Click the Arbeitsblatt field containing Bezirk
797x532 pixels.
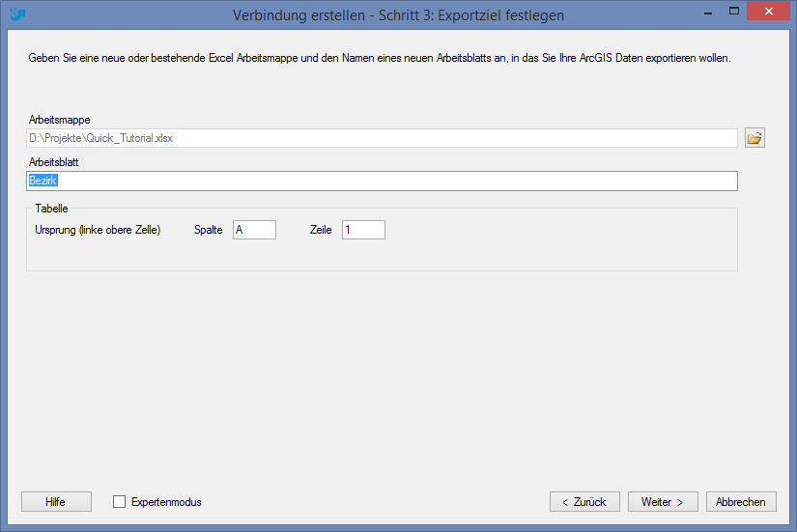click(x=382, y=181)
